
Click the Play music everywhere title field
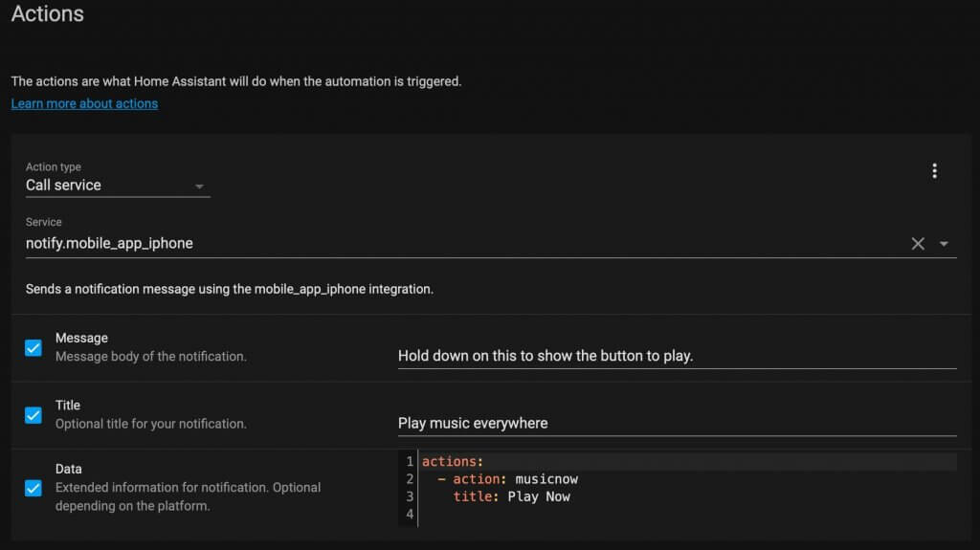pyautogui.click(x=677, y=423)
